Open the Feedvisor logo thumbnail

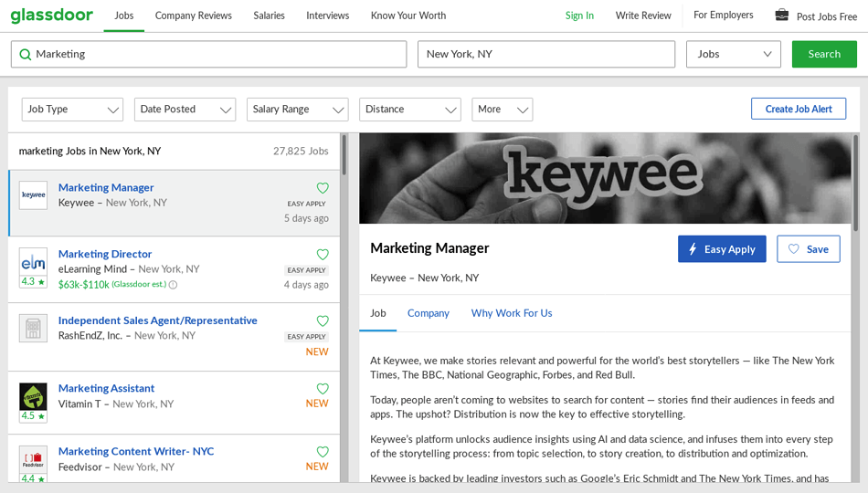tap(33, 459)
